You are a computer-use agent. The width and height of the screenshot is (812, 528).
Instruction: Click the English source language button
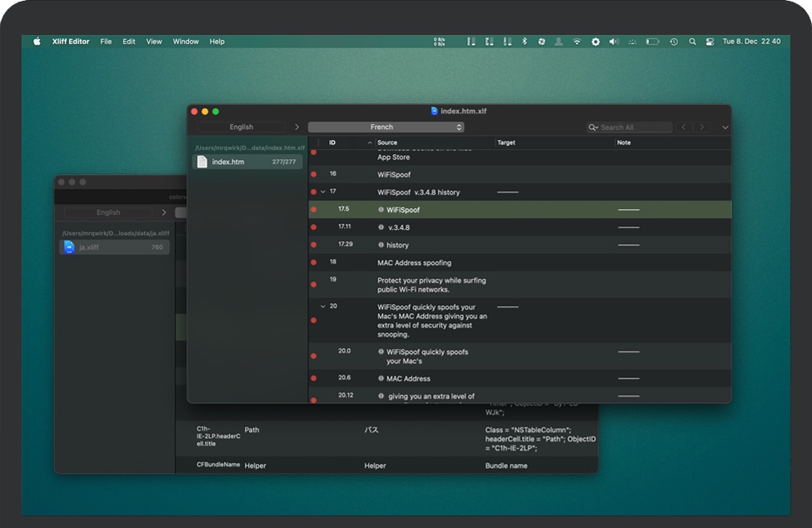pos(242,127)
